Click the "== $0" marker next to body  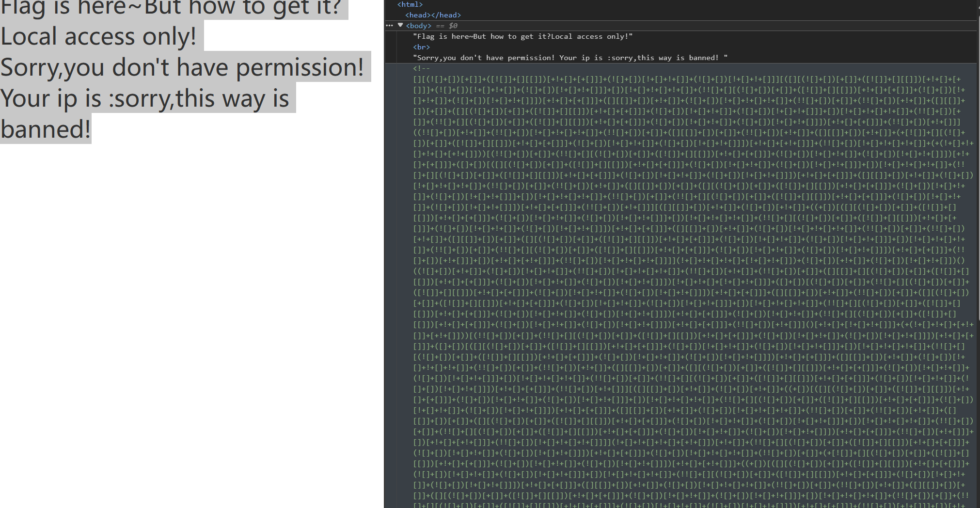point(446,26)
